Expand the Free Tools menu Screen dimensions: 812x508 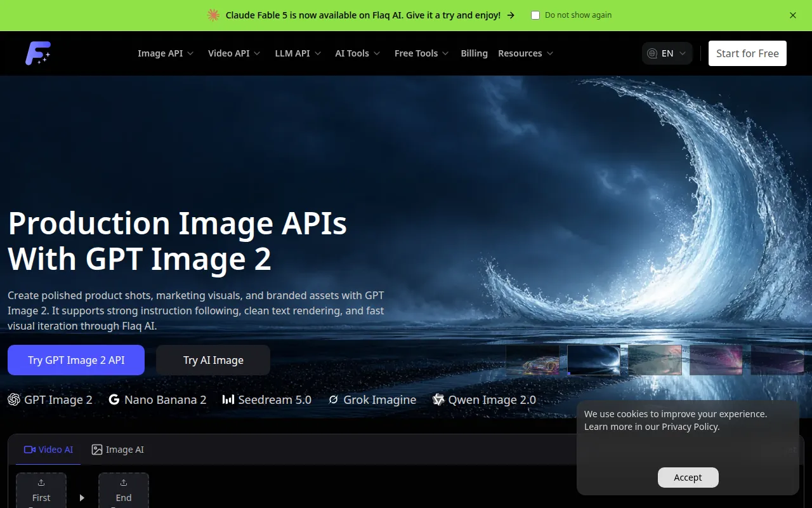(x=422, y=53)
